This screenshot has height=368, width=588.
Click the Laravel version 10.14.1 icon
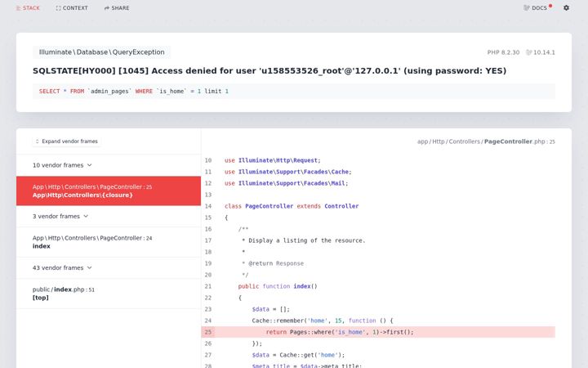[528, 52]
